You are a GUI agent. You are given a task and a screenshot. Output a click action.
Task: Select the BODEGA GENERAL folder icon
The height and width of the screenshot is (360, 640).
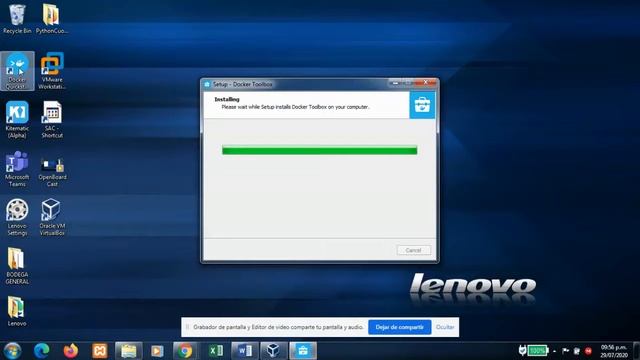[x=17, y=266]
